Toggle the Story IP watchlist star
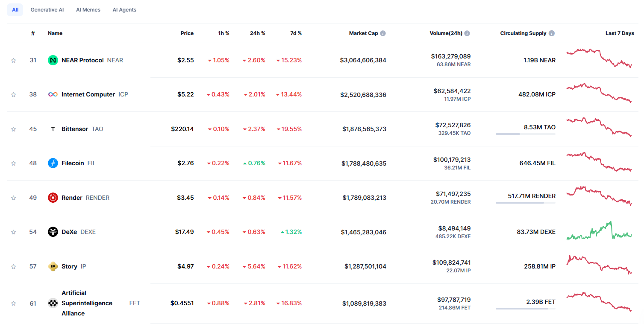Viewport: 644px width, 324px height. pos(13,266)
